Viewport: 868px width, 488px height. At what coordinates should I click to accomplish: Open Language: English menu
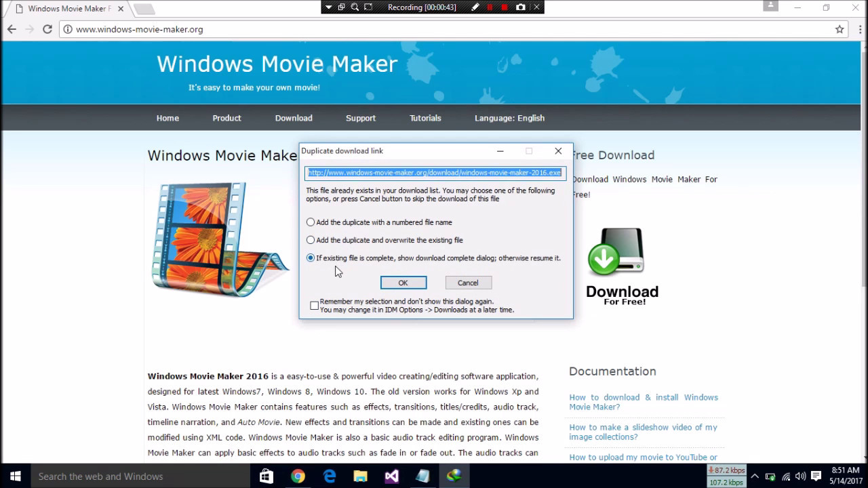(x=509, y=118)
